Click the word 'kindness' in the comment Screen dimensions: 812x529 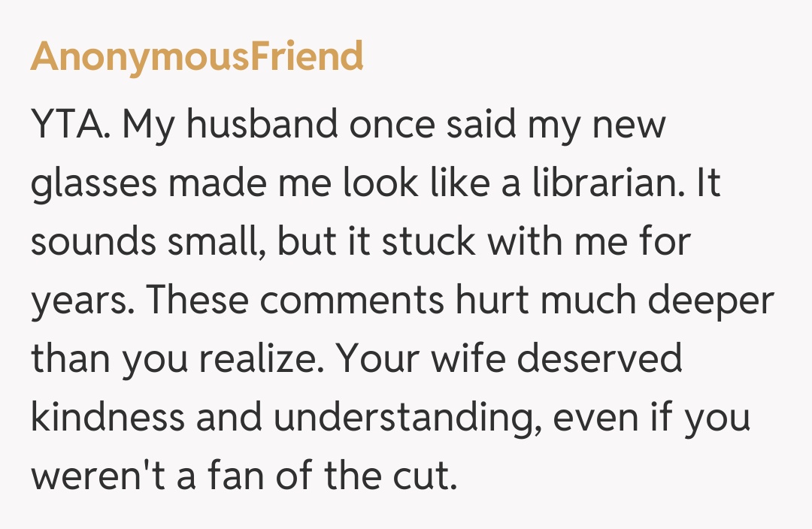108,418
